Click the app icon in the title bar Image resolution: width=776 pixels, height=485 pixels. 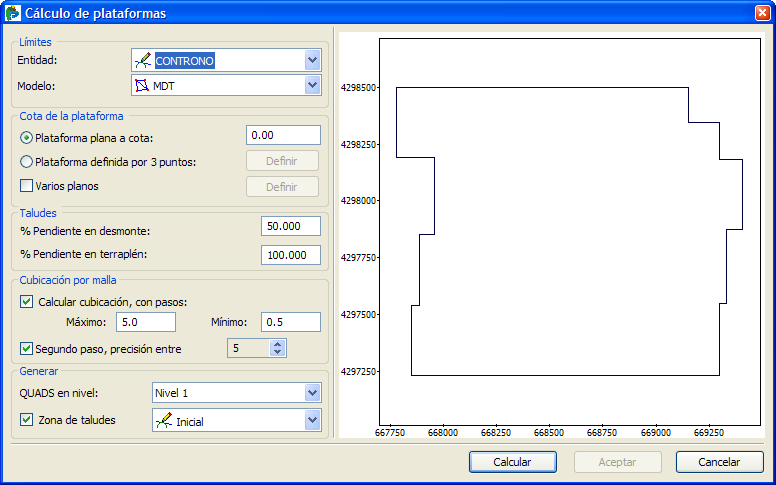[x=12, y=13]
